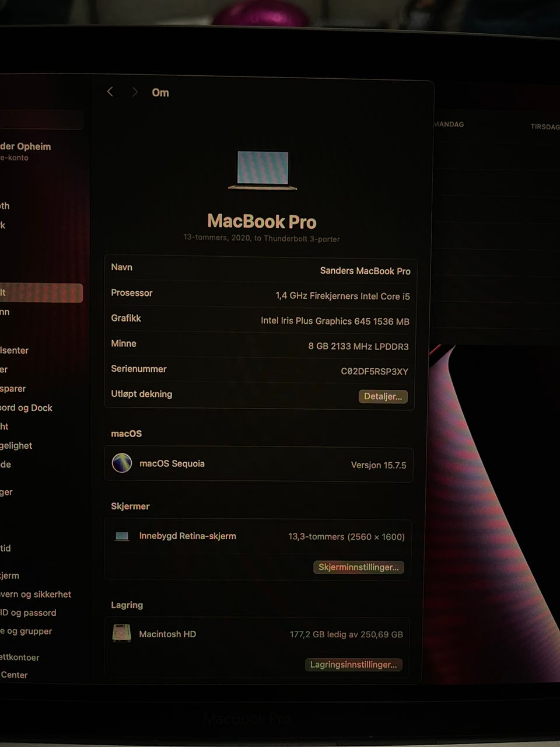Image resolution: width=560 pixels, height=747 pixels.
Task: Click the 'Macintosh HD' label
Action: coord(167,634)
